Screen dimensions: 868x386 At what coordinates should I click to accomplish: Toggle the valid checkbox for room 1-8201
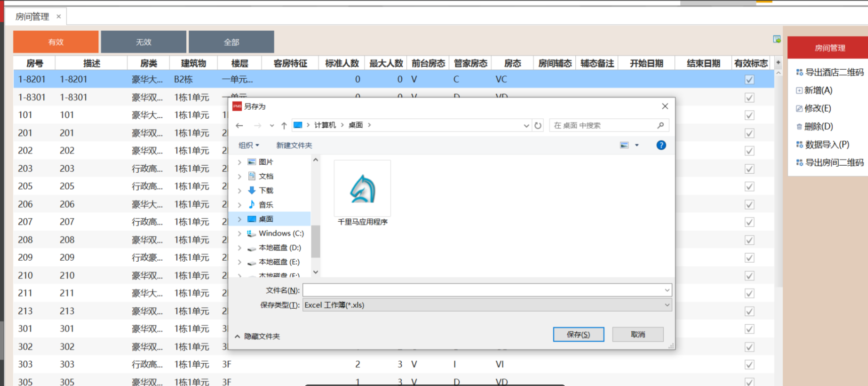pos(749,80)
